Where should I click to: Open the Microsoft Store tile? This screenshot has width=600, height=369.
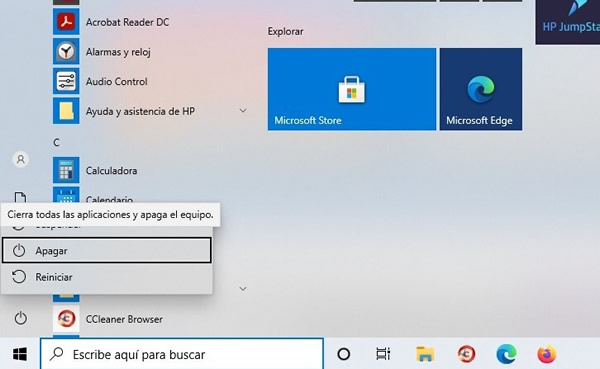coord(352,89)
